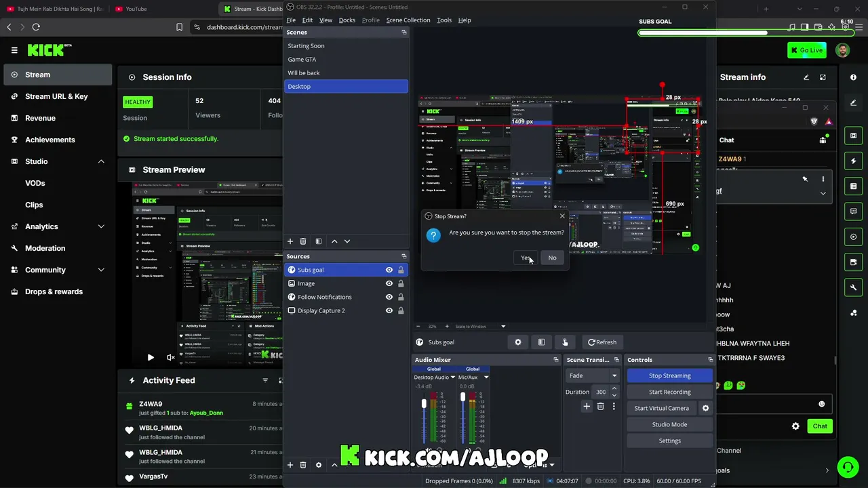Remove selected scene with trash icon
Viewport: 868px width, 488px height.
coord(303,241)
